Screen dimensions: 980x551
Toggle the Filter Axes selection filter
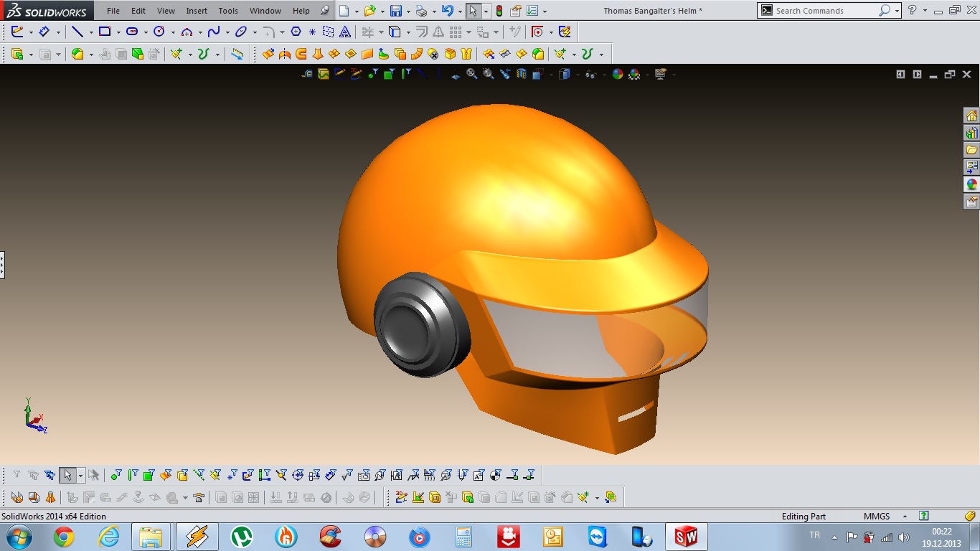tap(199, 475)
